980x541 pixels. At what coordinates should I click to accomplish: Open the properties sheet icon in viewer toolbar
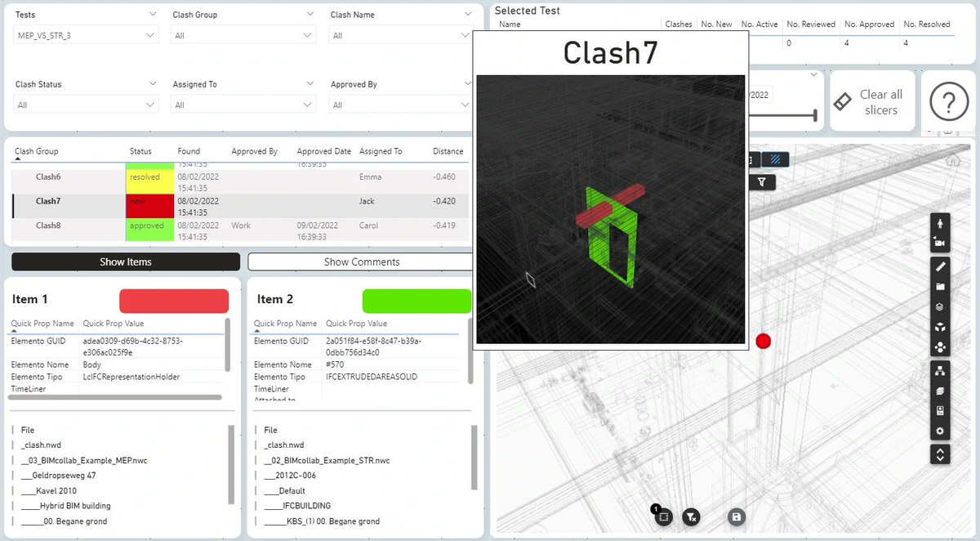940,411
